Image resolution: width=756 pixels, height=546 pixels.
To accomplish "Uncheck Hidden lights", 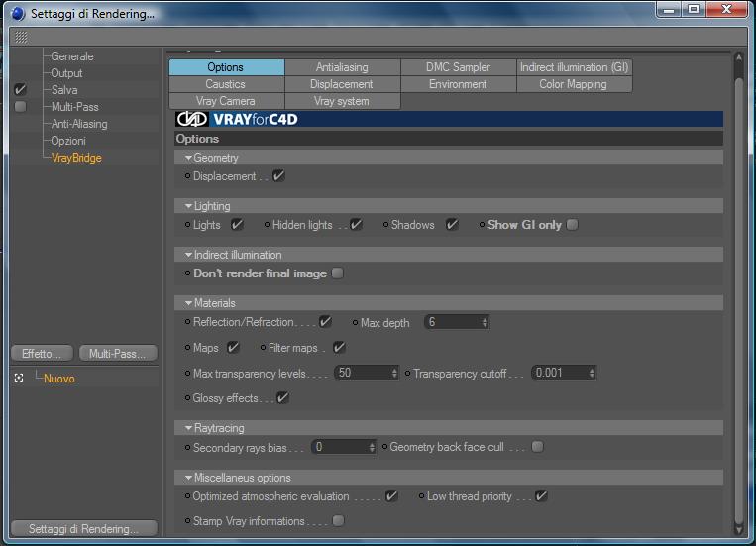I will click(356, 225).
